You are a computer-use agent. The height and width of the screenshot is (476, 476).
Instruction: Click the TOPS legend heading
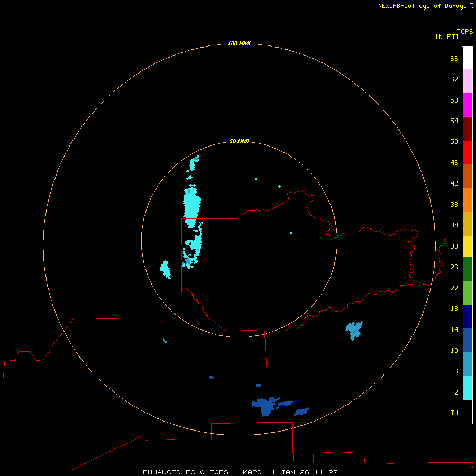pos(465,31)
